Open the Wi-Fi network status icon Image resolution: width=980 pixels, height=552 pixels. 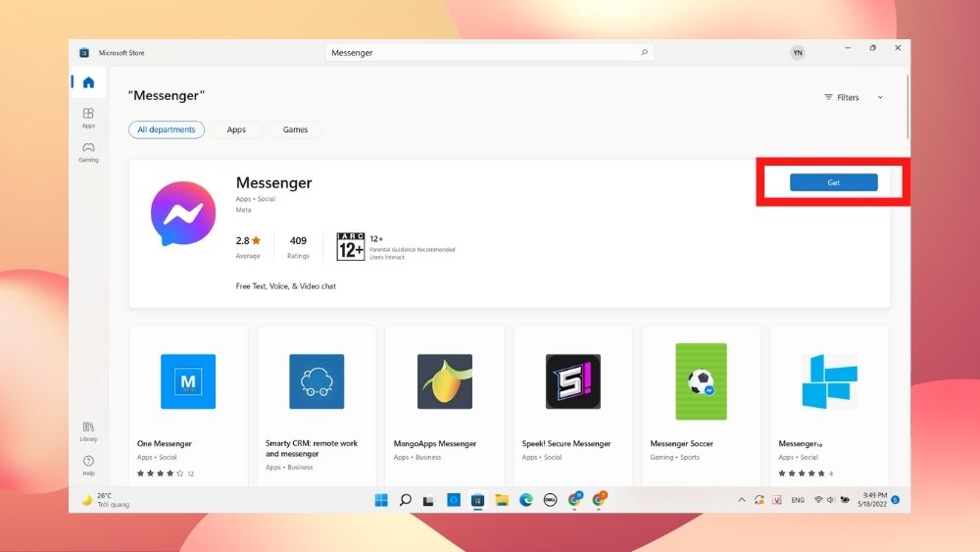pyautogui.click(x=818, y=499)
